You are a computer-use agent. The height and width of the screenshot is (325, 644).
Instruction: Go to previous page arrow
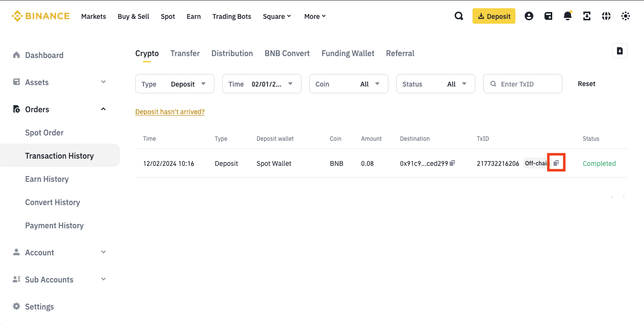612,197
